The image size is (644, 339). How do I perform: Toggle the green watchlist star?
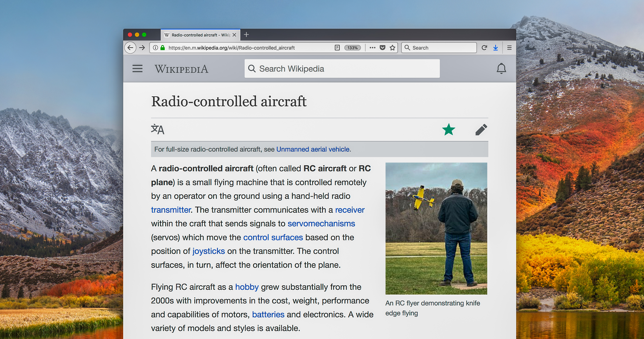[x=449, y=129]
